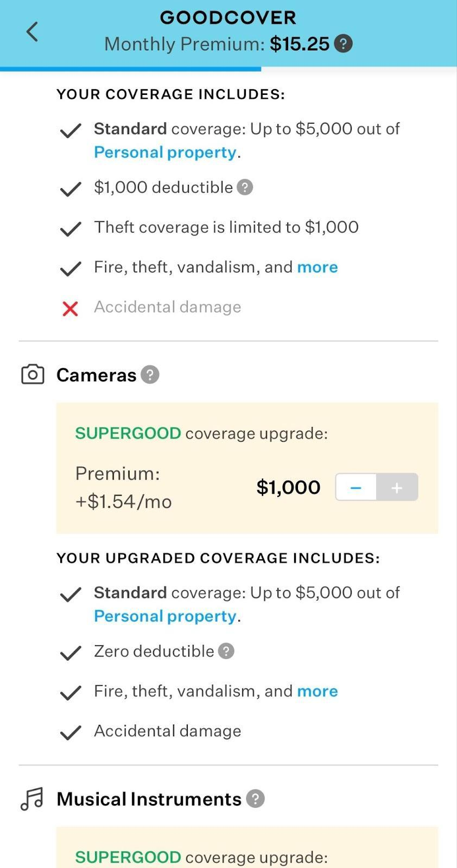This screenshot has width=457, height=868.
Task: Select the Personal property link in upgraded coverage
Action: [x=164, y=616]
